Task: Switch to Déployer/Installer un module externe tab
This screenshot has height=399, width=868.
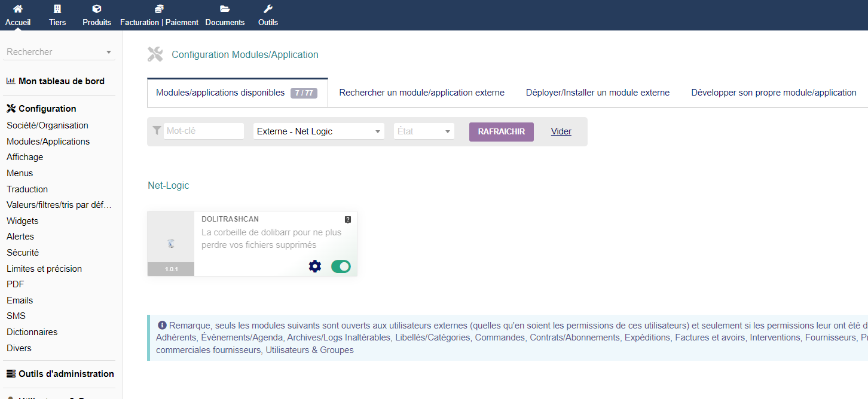Action: (x=598, y=93)
